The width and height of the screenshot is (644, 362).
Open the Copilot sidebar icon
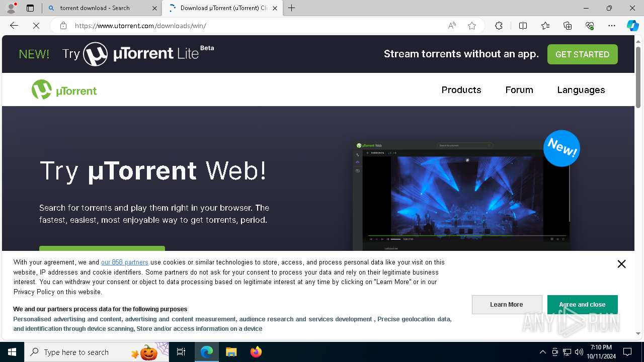pos(632,26)
